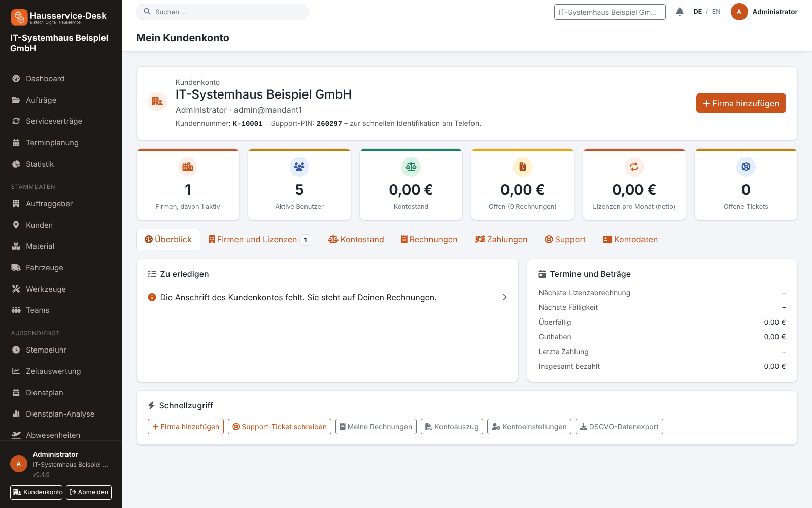Switch to the Kontostand tab
The image size is (812, 508).
356,239
